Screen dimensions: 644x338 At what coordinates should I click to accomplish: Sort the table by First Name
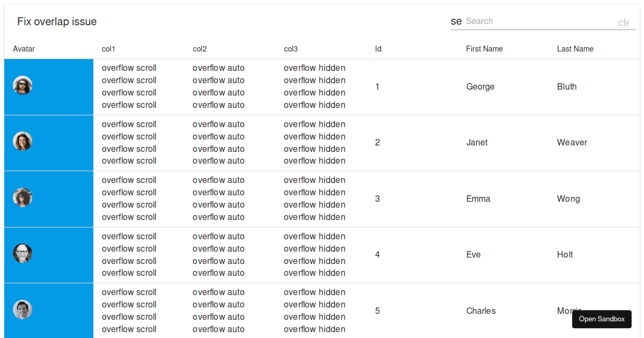(484, 49)
